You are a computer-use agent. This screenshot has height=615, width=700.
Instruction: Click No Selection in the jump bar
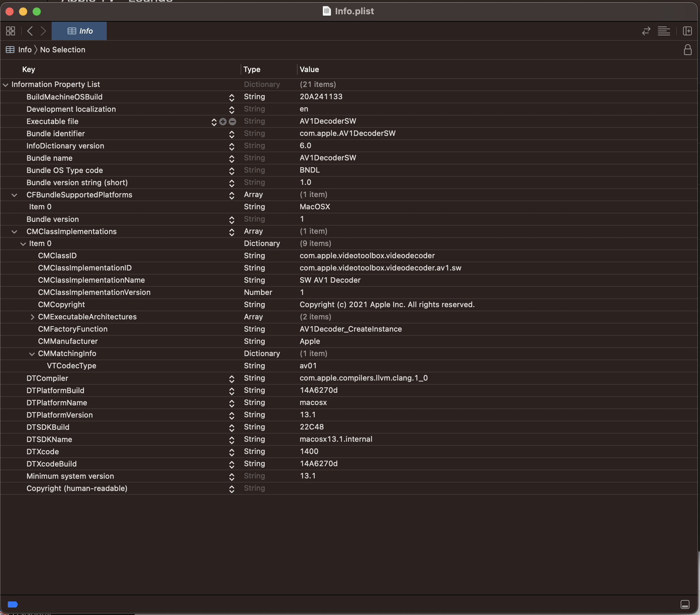(63, 50)
